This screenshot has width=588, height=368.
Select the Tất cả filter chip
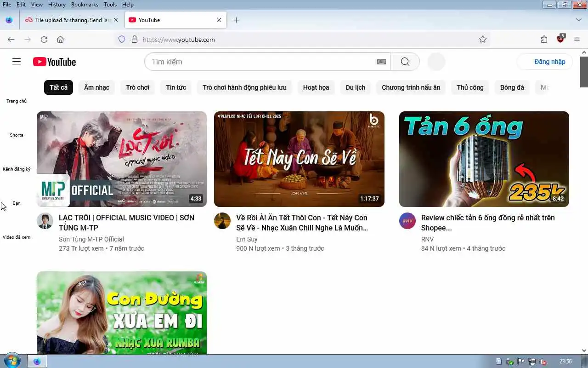click(58, 87)
